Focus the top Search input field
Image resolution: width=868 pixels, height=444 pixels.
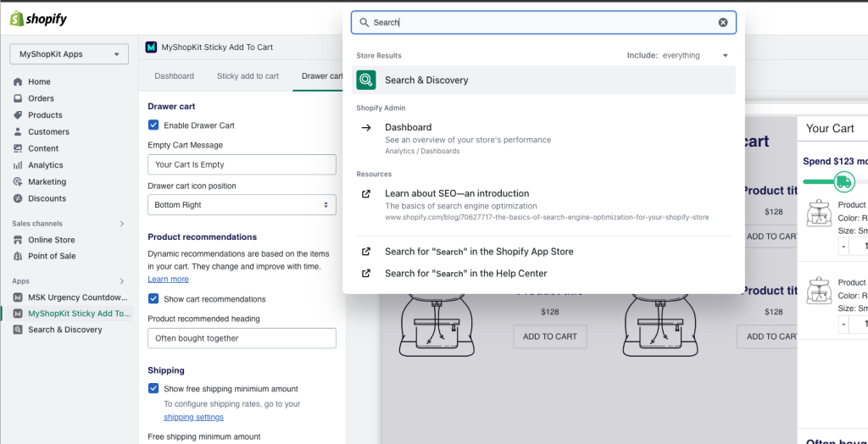[543, 22]
